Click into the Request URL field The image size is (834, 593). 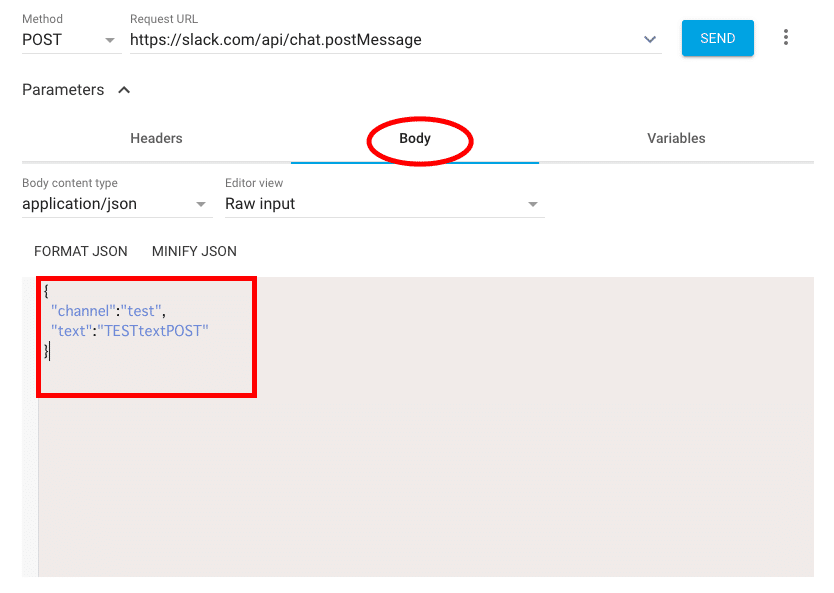tap(380, 40)
